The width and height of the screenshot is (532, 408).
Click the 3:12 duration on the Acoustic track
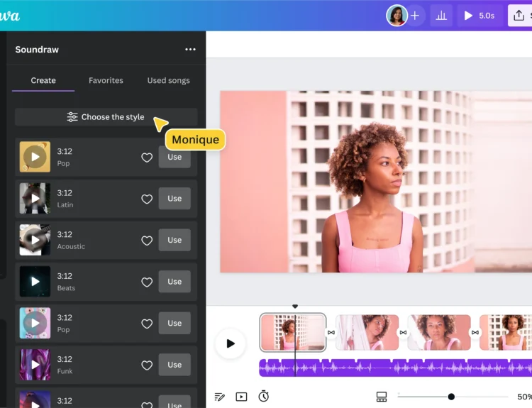pyautogui.click(x=65, y=235)
